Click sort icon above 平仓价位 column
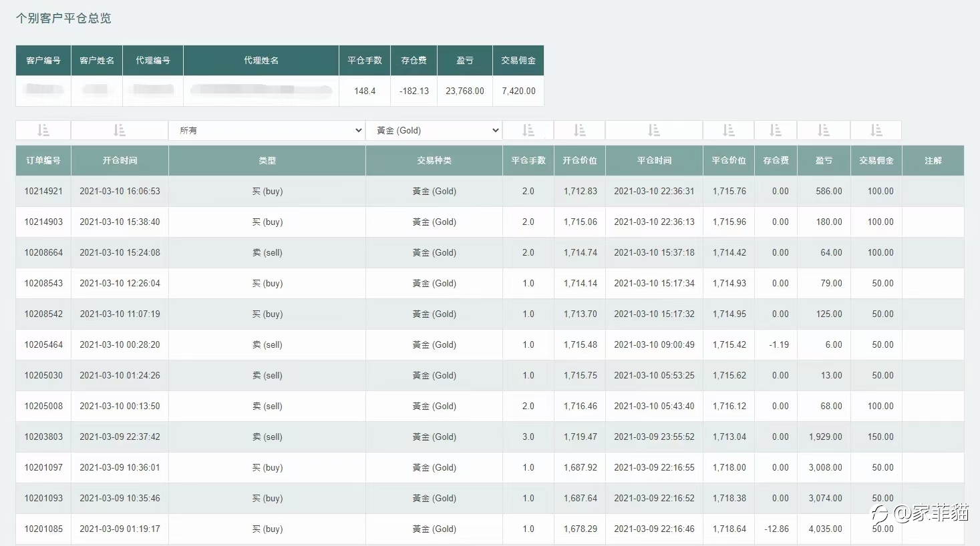 pos(729,130)
